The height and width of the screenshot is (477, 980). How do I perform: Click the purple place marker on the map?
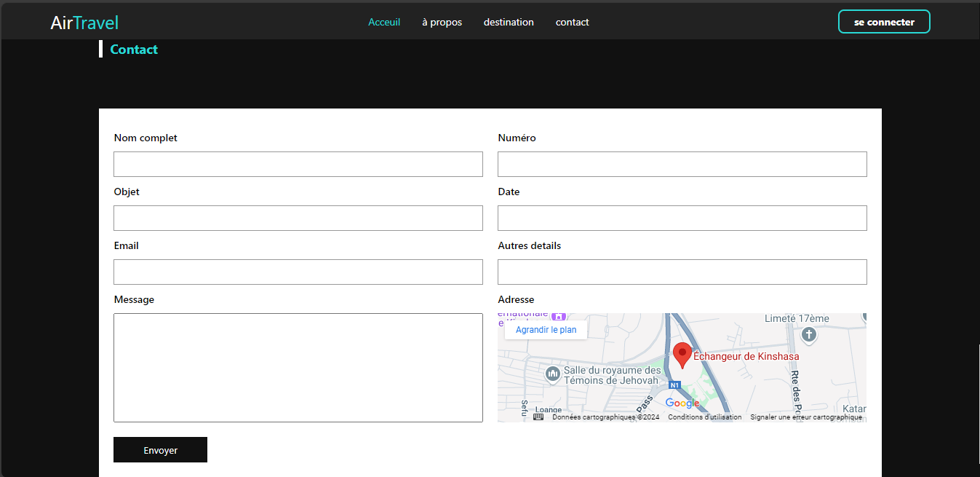[558, 317]
